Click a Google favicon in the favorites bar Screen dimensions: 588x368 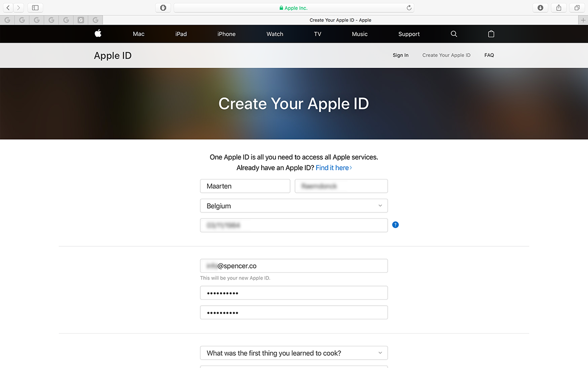(x=7, y=20)
